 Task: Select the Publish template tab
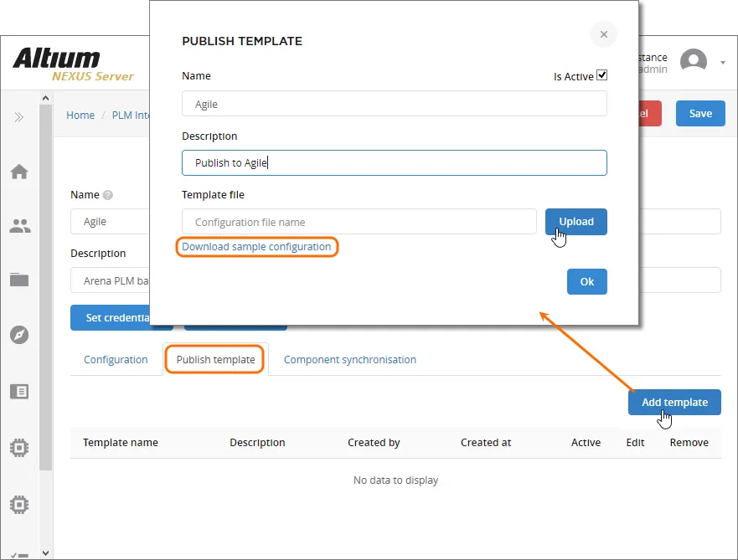click(215, 360)
